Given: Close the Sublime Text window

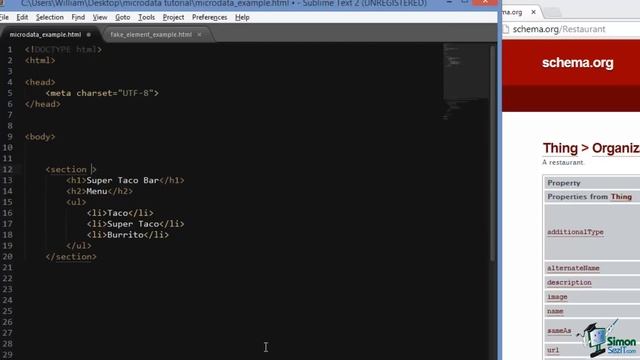Looking at the screenshot, I should 485,2.
